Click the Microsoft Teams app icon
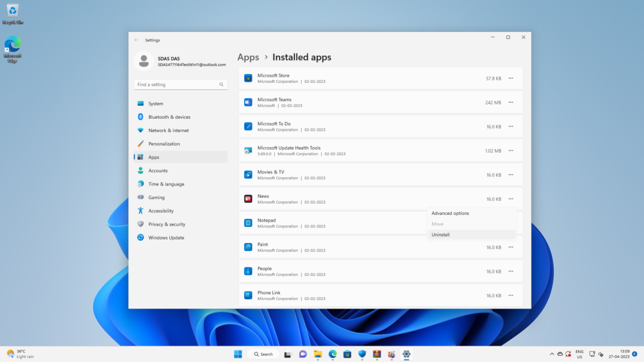 pyautogui.click(x=248, y=102)
